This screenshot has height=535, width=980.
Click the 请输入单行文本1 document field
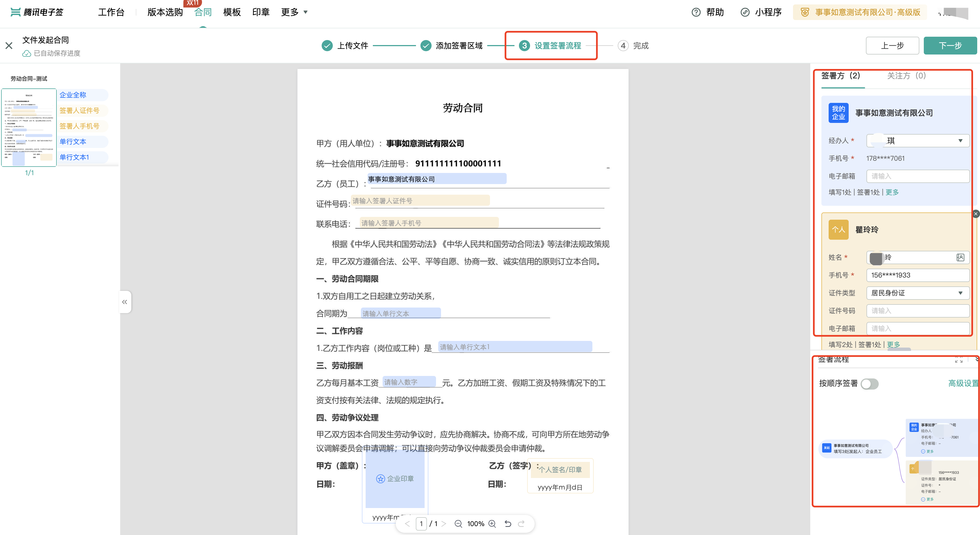515,347
